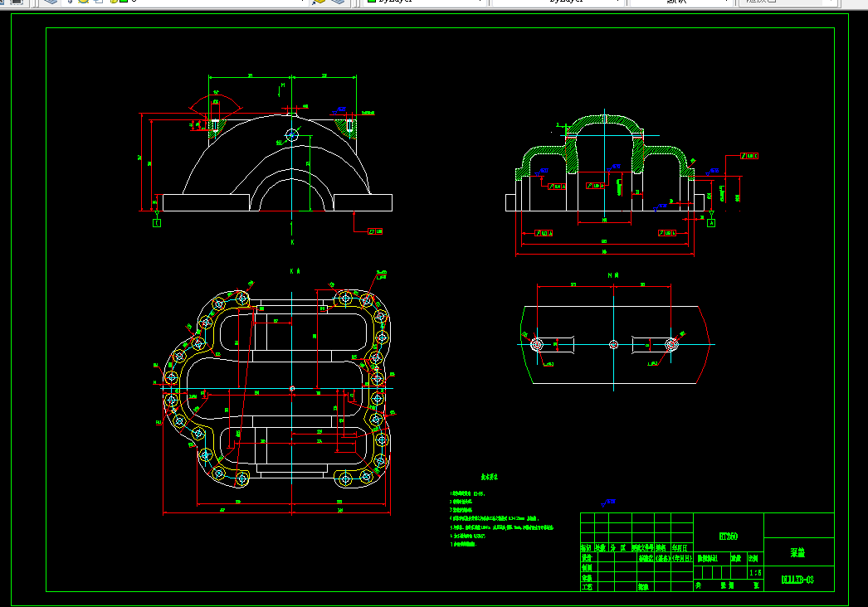The height and width of the screenshot is (607, 868).
Task: Pick the center hole circle in plan view
Action: coord(292,388)
